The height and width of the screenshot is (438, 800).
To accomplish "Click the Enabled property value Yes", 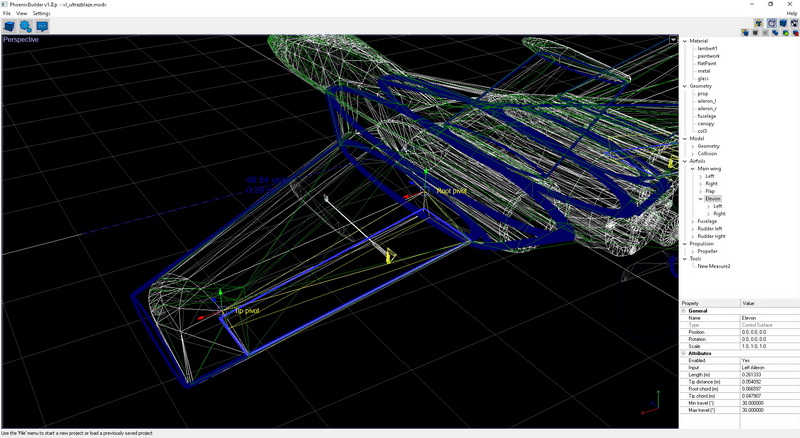I will click(x=745, y=360).
